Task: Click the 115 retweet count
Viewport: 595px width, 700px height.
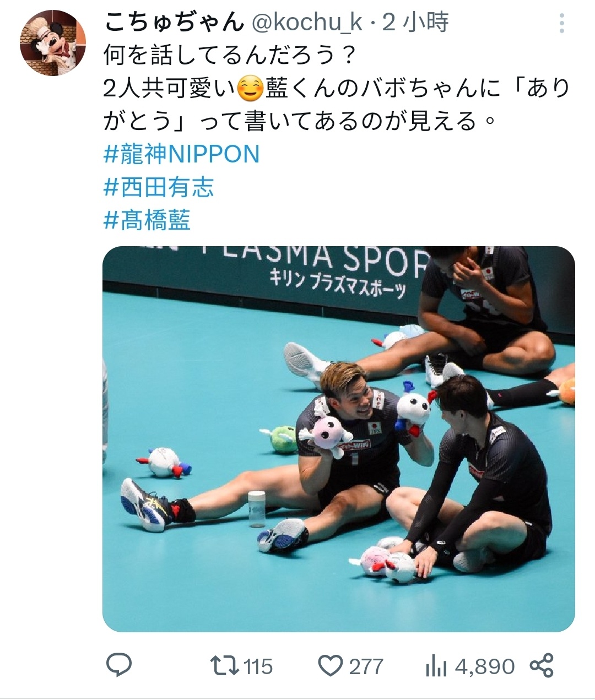Action: [x=258, y=666]
